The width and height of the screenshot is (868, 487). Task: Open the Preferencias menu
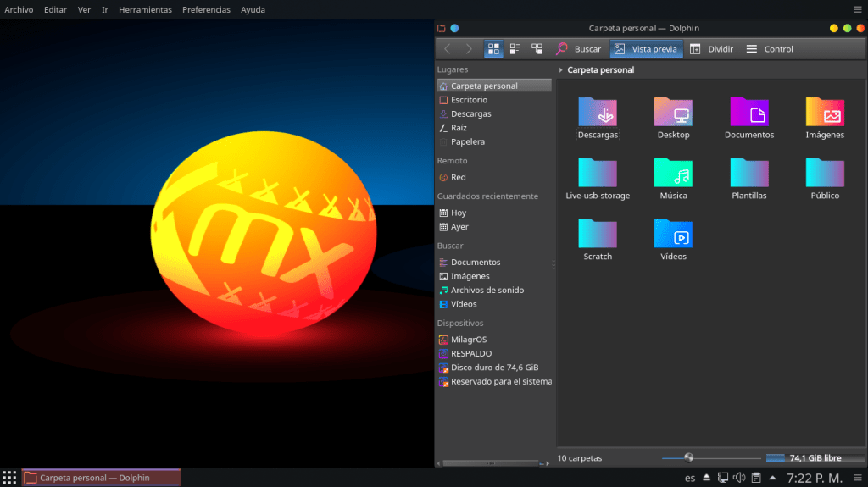click(206, 10)
